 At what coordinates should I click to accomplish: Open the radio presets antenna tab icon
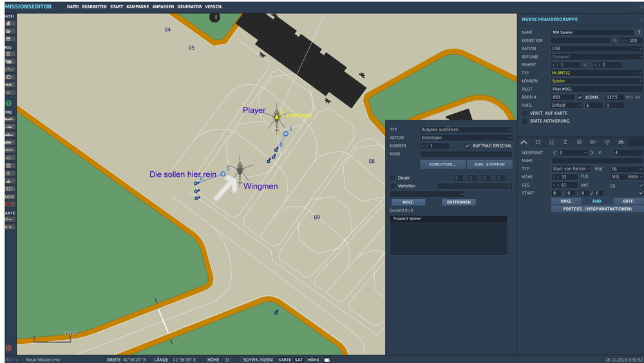click(x=607, y=142)
